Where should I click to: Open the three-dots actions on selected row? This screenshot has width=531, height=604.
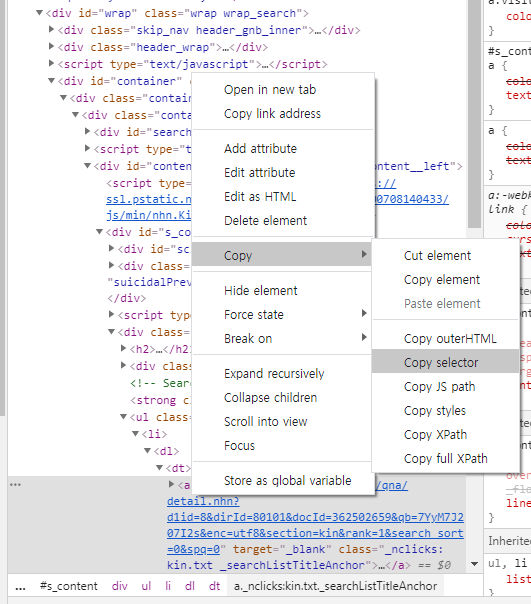click(x=15, y=485)
